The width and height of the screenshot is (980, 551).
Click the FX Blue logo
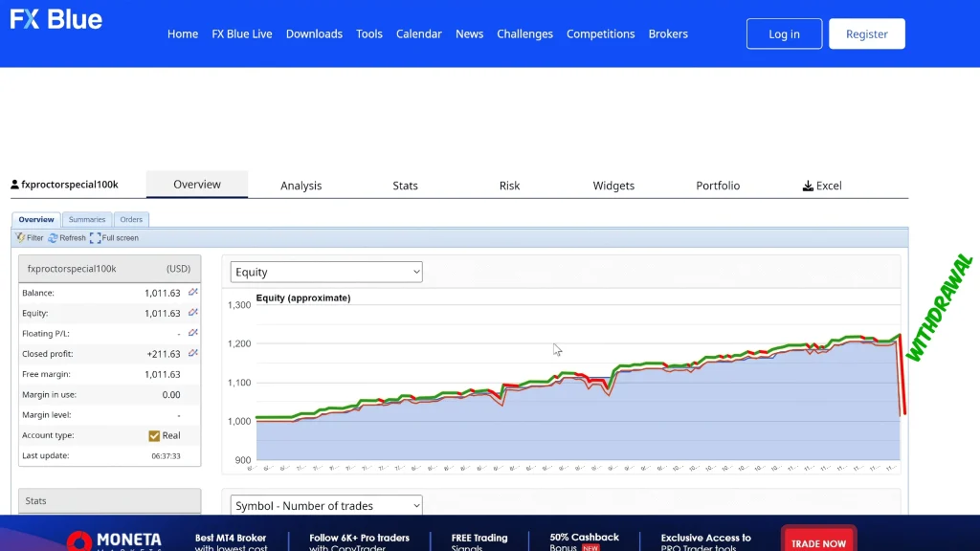click(x=56, y=20)
